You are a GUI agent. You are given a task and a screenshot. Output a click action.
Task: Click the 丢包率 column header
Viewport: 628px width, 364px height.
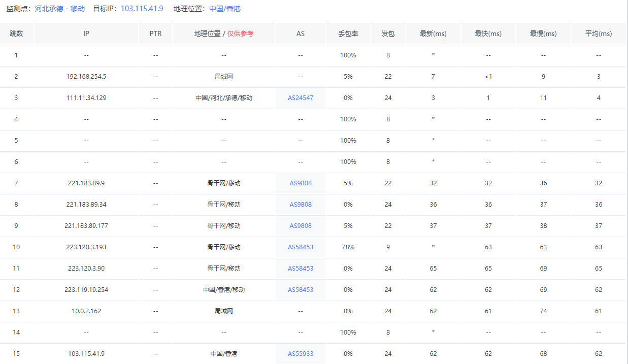pos(348,34)
